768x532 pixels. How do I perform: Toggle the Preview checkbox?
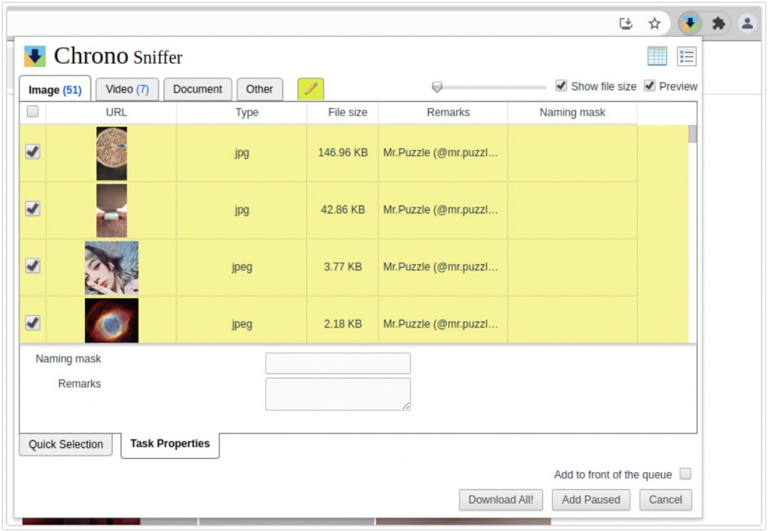click(649, 86)
